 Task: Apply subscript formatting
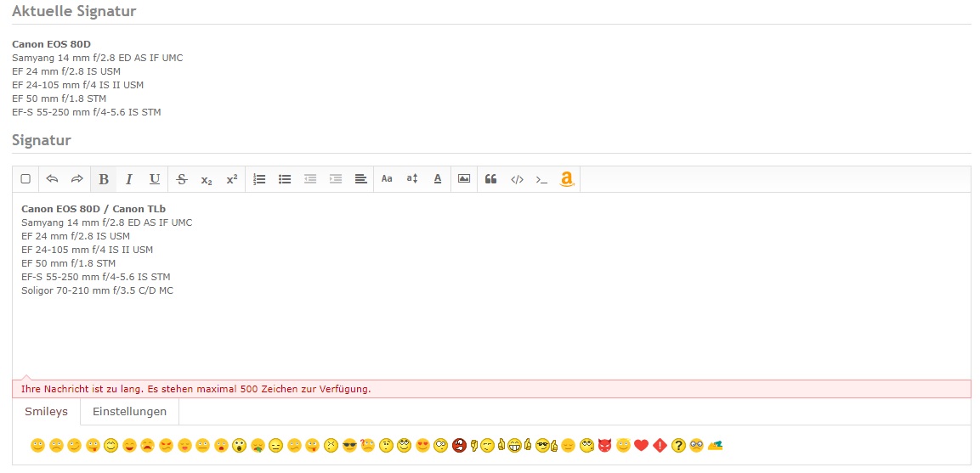click(x=207, y=179)
